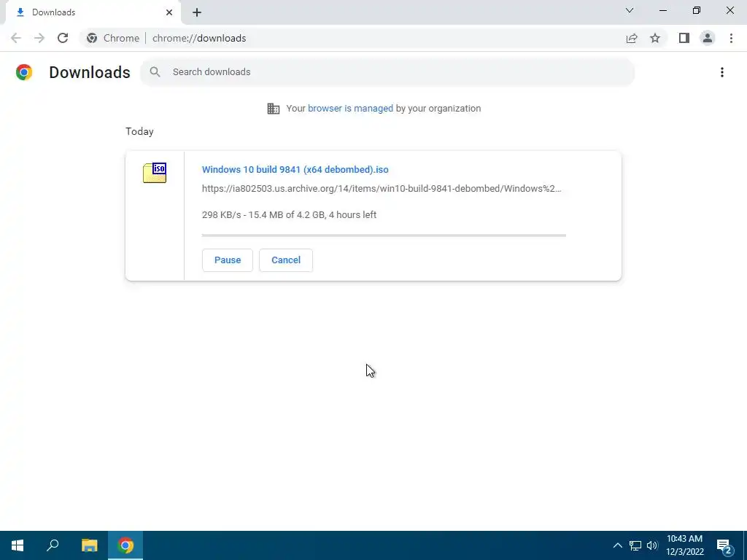Bookmark this tab with the star
Screen dimensions: 747x560
[655, 38]
